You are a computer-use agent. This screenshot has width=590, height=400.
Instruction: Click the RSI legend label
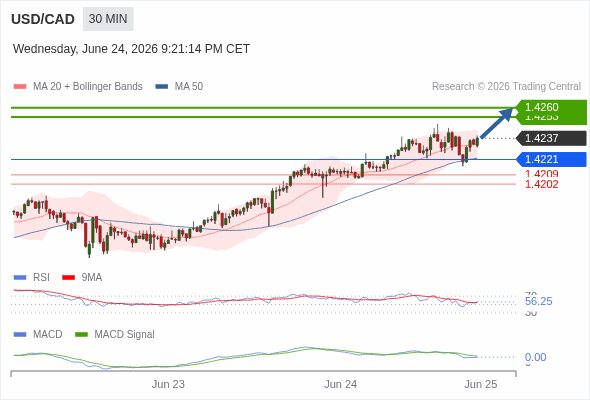pos(41,278)
